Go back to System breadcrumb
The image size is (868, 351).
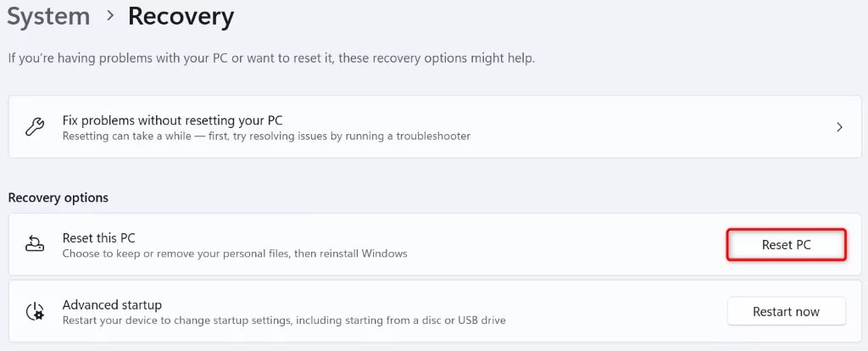[x=48, y=16]
